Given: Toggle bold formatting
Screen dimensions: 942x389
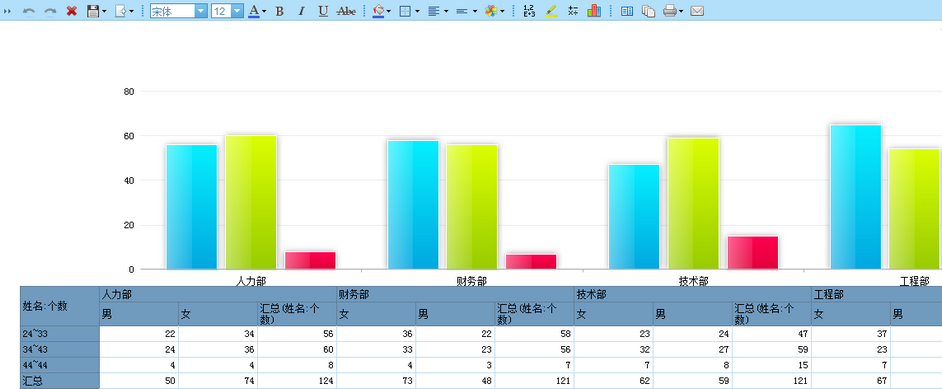Looking at the screenshot, I should coord(279,11).
